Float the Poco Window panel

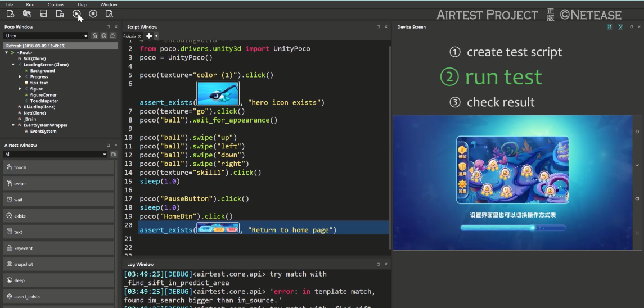click(x=109, y=26)
